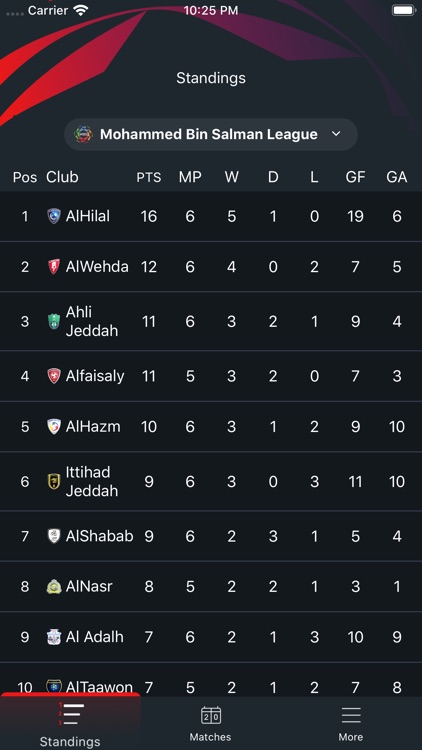Image resolution: width=422 pixels, height=750 pixels.
Task: Tap the Wi-Fi status bar icon
Action: [82, 11]
